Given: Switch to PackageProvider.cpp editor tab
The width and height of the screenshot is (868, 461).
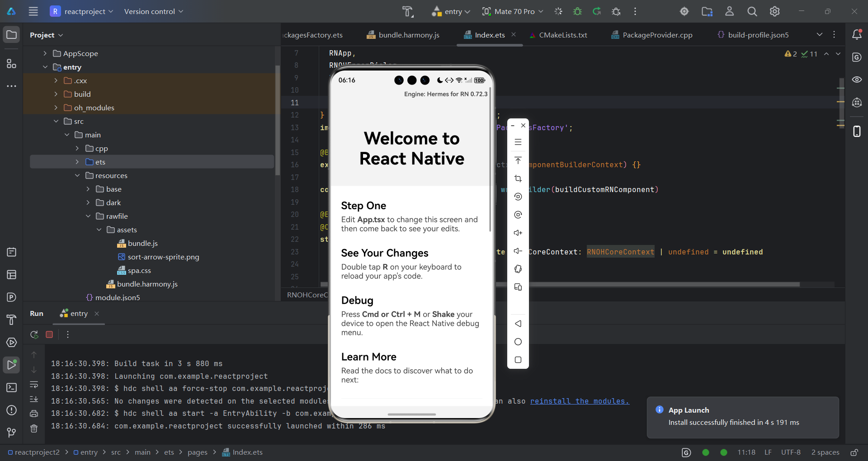Looking at the screenshot, I should click(x=651, y=35).
